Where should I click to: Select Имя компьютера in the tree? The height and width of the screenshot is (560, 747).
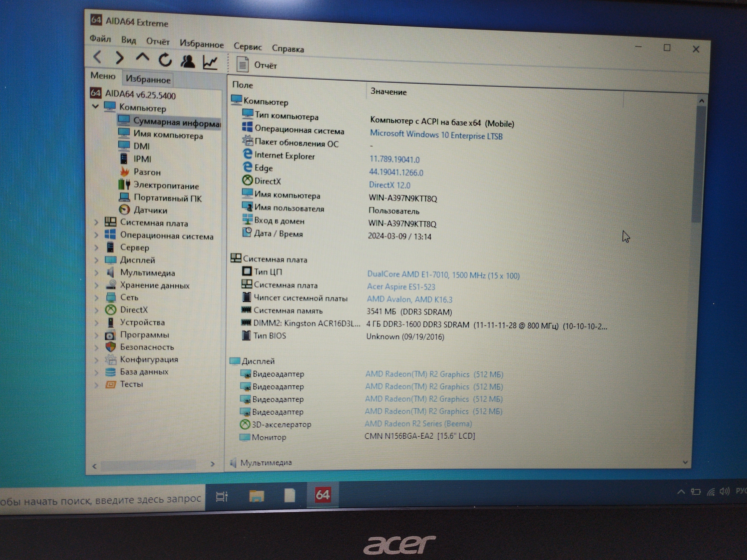click(168, 135)
